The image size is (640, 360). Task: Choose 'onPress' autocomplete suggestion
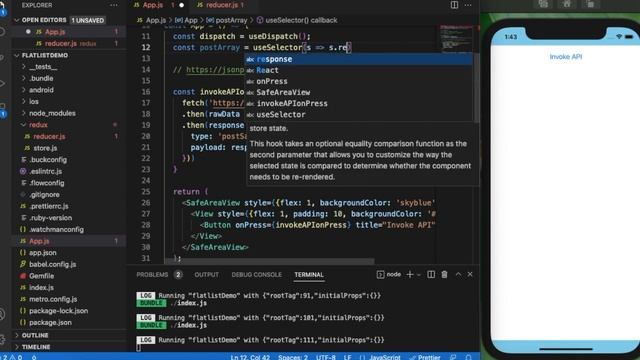pyautogui.click(x=358, y=81)
